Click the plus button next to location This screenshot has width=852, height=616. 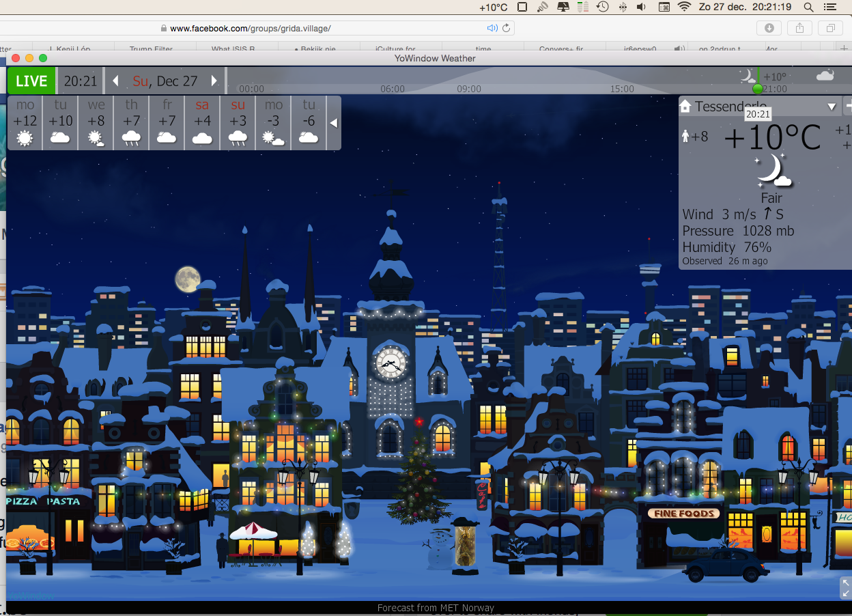848,106
